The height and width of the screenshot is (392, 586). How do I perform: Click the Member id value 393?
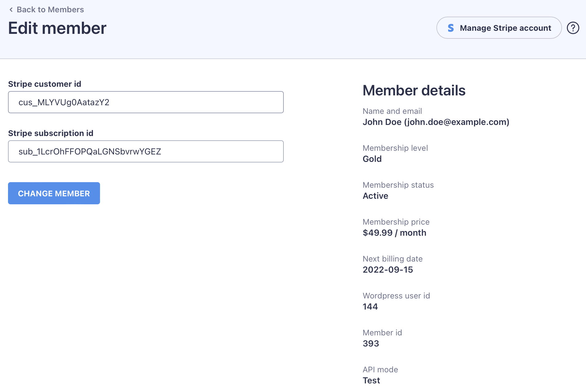371,344
